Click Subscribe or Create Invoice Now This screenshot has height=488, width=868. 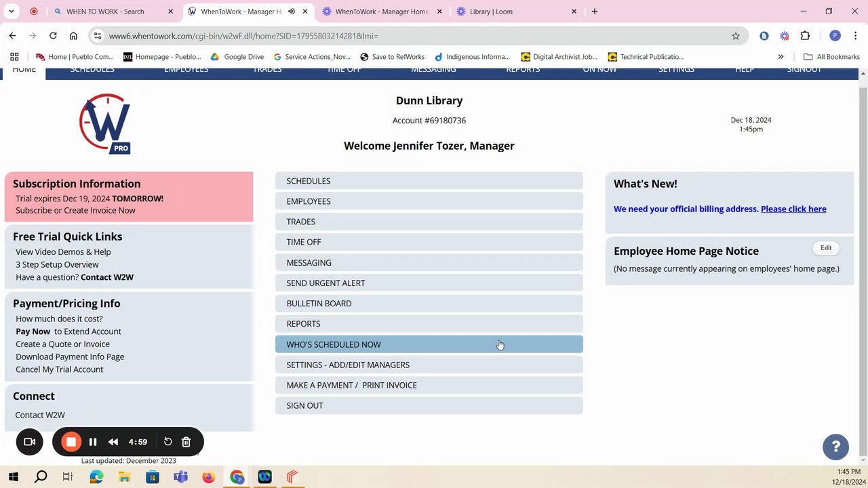pos(75,210)
